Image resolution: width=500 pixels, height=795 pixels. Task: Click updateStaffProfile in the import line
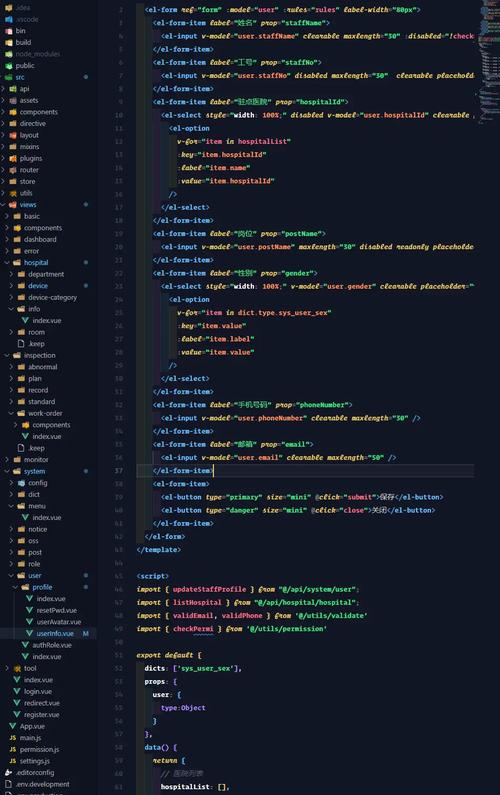(x=209, y=589)
